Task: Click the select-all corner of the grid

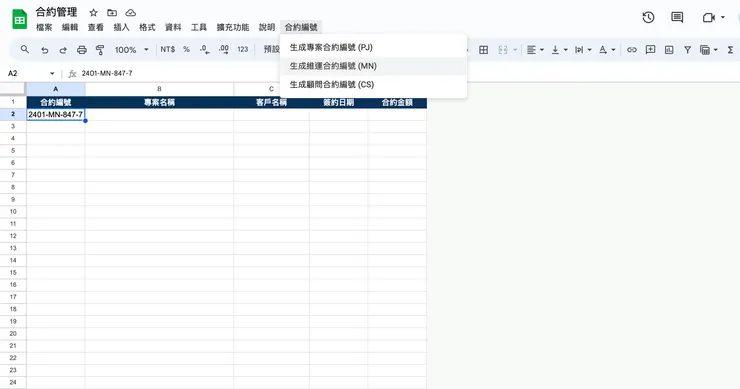Action: point(13,88)
